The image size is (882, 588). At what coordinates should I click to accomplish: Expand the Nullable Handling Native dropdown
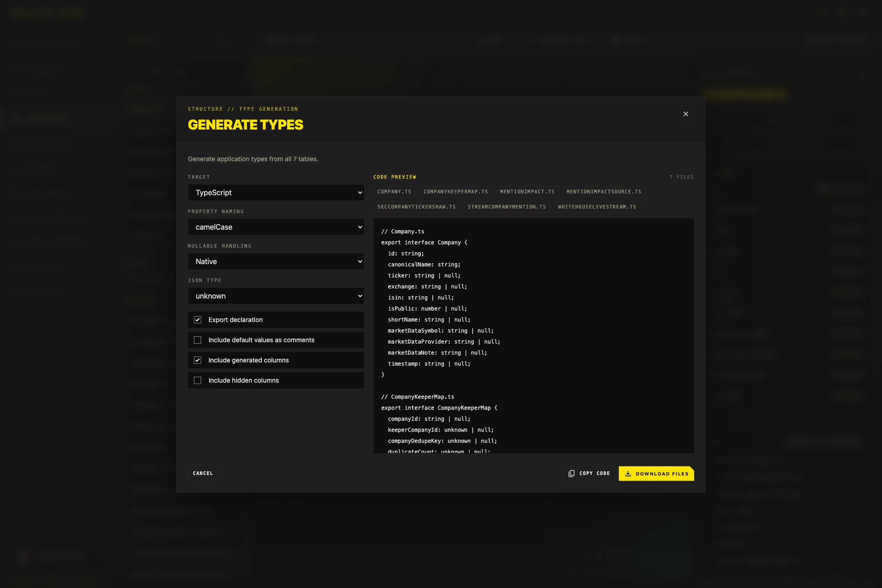click(x=276, y=261)
